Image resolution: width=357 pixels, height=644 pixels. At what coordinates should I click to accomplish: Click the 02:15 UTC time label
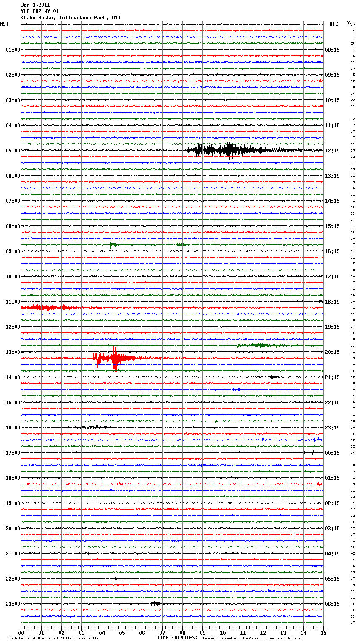[x=332, y=503]
